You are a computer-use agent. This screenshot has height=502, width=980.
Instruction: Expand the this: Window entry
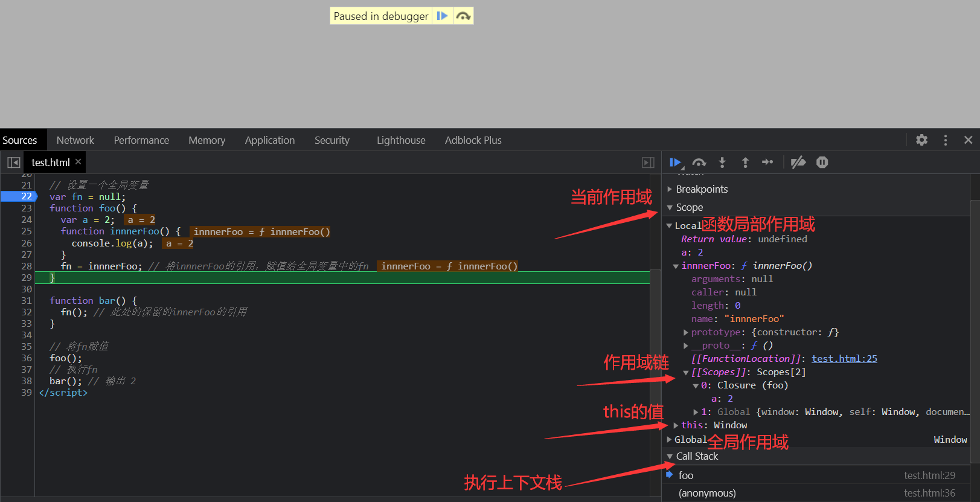click(x=676, y=425)
